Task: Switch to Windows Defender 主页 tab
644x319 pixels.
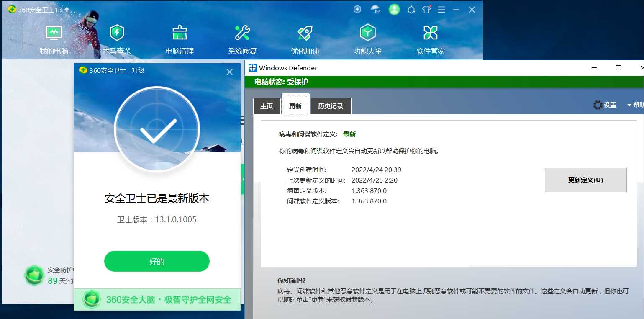Action: (267, 106)
